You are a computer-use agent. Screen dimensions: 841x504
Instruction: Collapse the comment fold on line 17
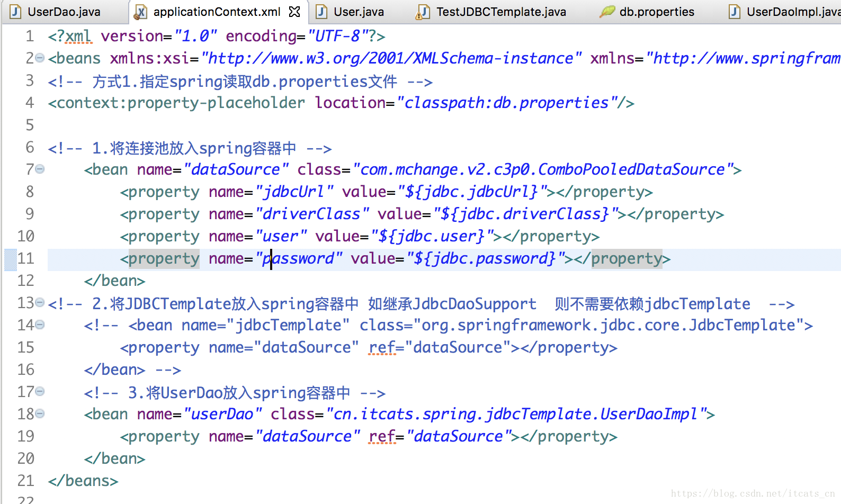(40, 392)
